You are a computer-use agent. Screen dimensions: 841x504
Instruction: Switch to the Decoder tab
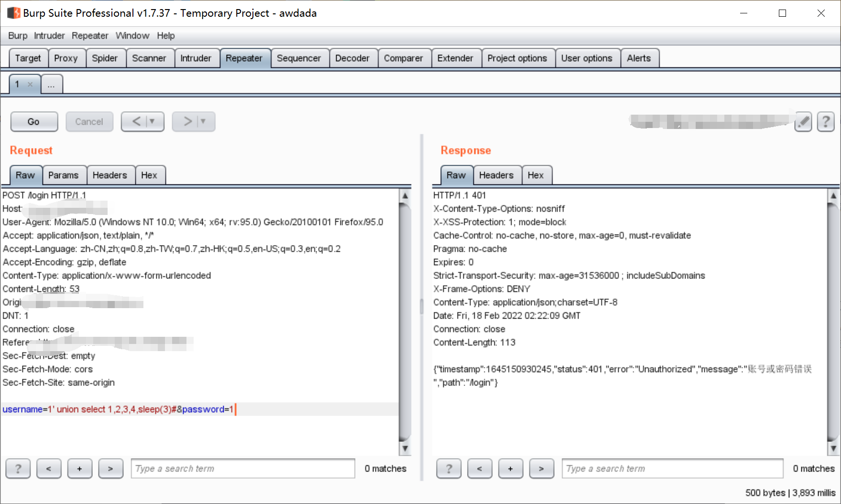tap(353, 58)
